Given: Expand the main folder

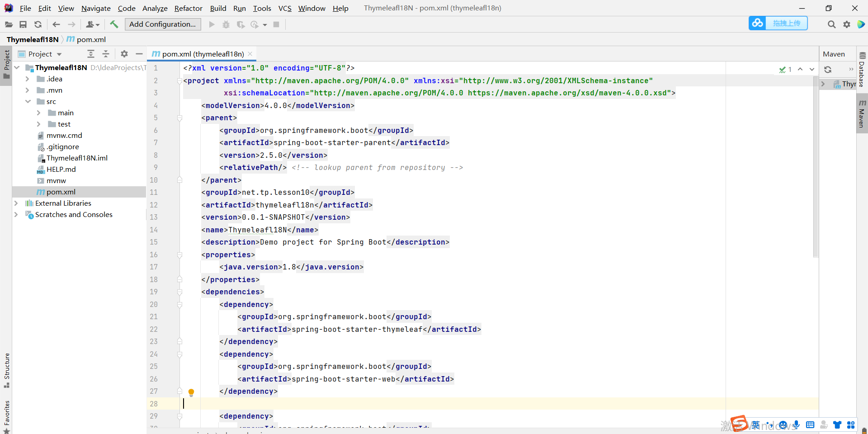Looking at the screenshot, I should tap(39, 113).
